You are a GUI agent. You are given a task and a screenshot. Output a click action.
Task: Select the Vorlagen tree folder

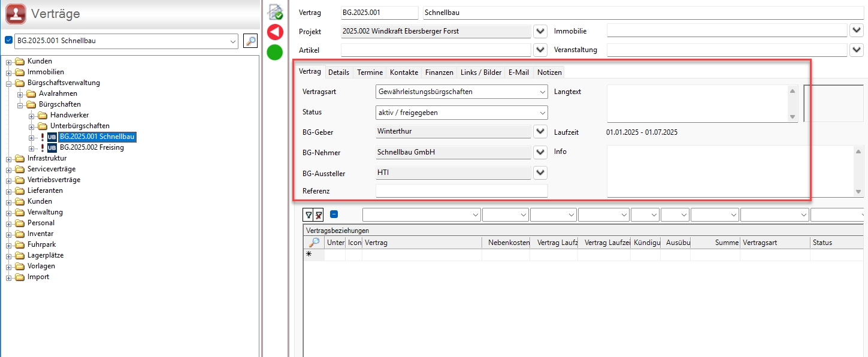click(41, 266)
